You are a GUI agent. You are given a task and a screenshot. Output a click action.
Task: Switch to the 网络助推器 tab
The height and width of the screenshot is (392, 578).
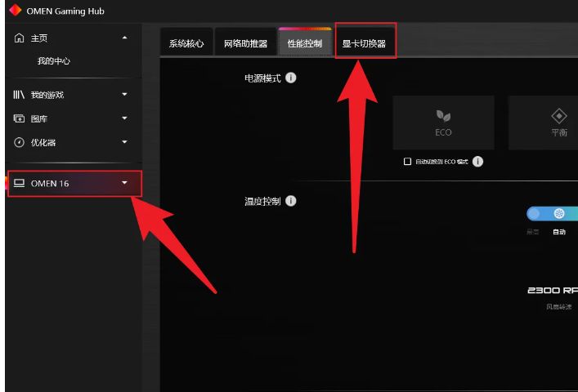(x=245, y=43)
